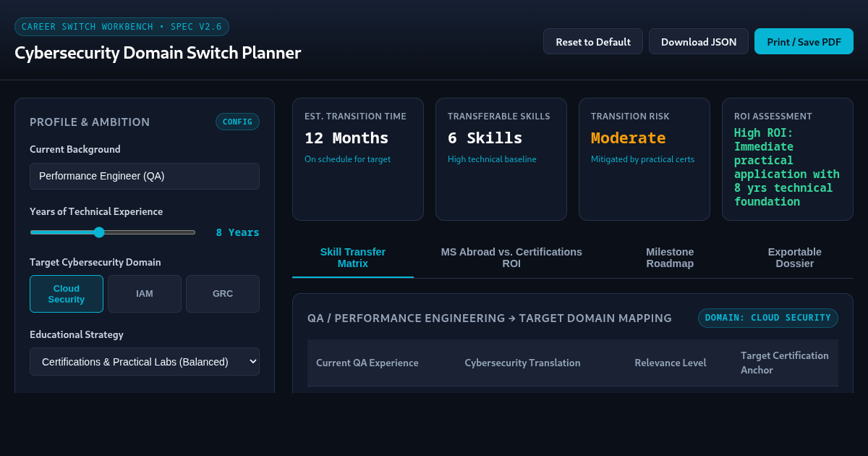Viewport: 868px width, 456px height.
Task: Click the 'Target Cybersecurity Domain' label
Action: 95,262
